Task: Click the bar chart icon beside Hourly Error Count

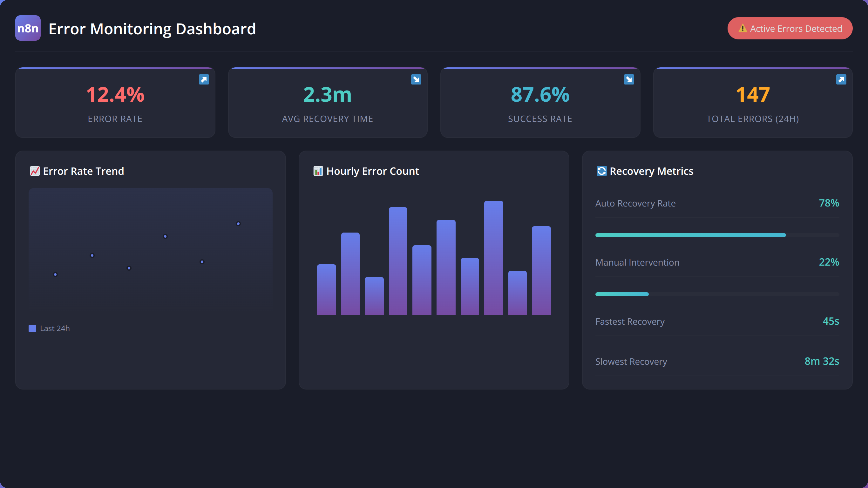Action: pyautogui.click(x=318, y=171)
